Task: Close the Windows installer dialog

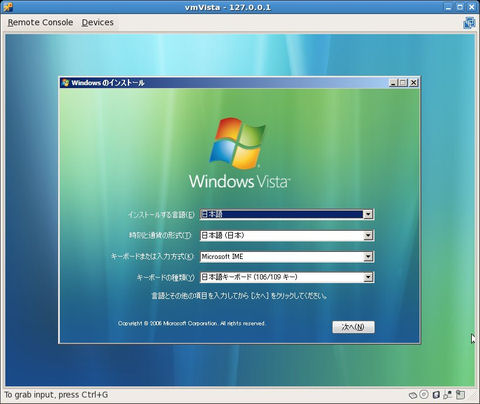Action: 413,83
